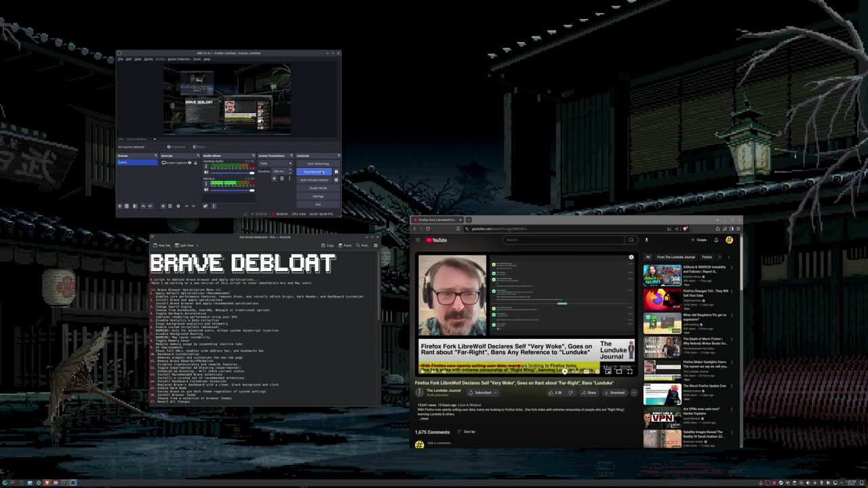Expand description with the ...more link
The width and height of the screenshot is (868, 488).
[423, 419]
